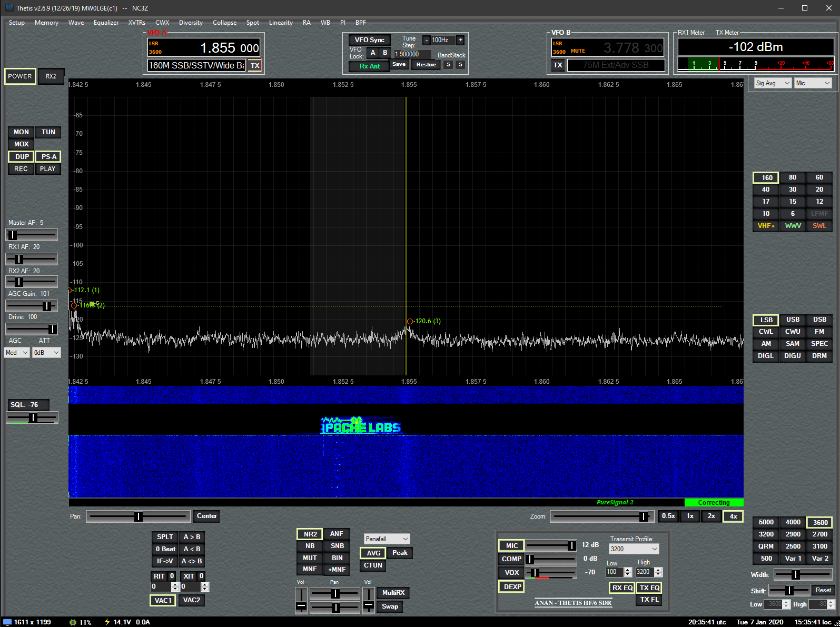Start recording with REC
The height and width of the screenshot is (627, 840).
[21, 169]
